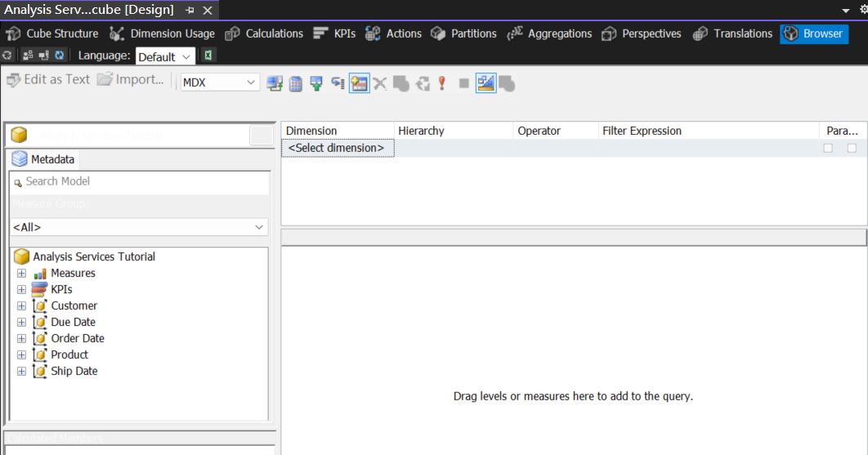Open the Cube Structure tab

point(52,33)
